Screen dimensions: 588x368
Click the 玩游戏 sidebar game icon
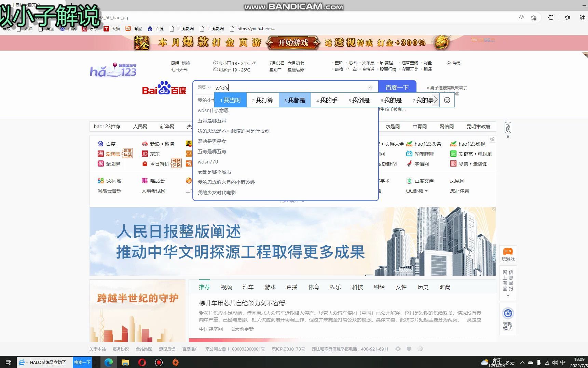point(508,254)
